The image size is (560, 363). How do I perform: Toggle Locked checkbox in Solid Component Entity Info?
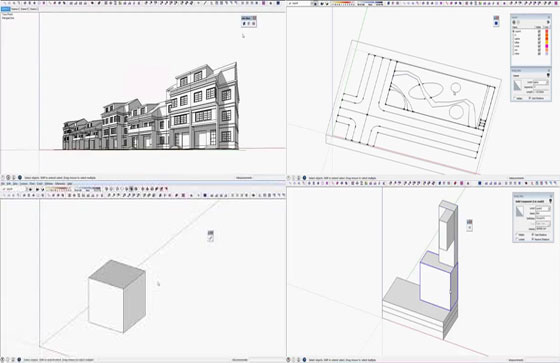point(516,239)
